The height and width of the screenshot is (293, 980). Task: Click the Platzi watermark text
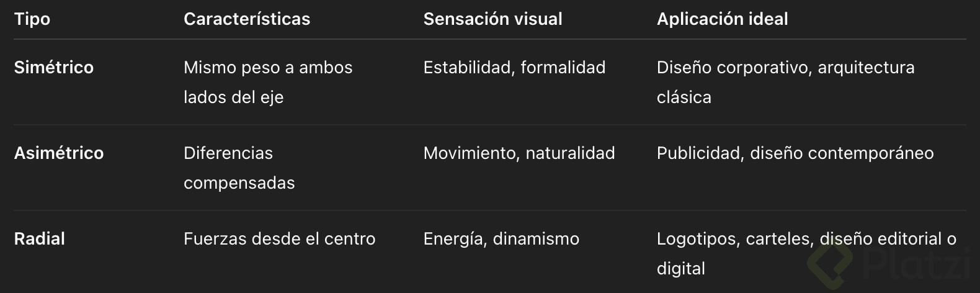click(917, 264)
